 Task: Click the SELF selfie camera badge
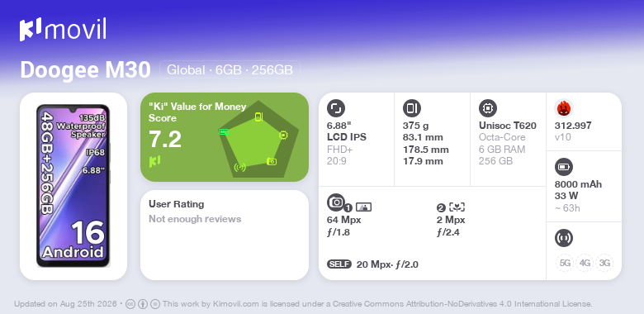339,264
